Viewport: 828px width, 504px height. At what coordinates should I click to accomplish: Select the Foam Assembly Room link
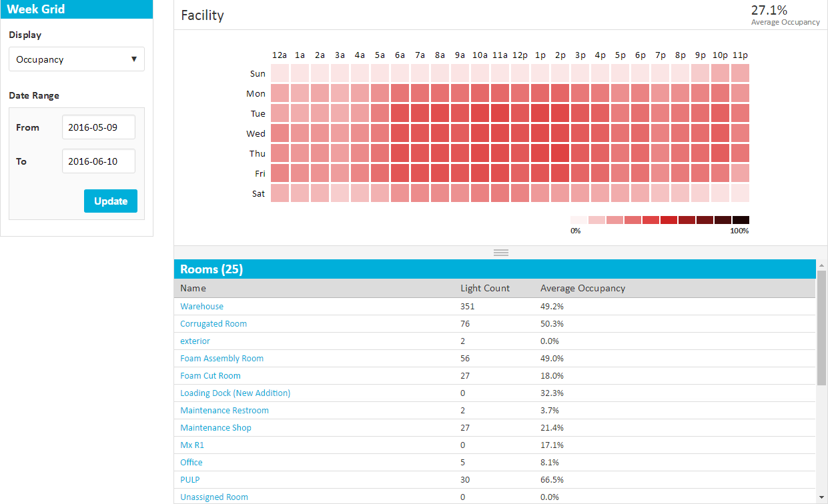pos(222,359)
